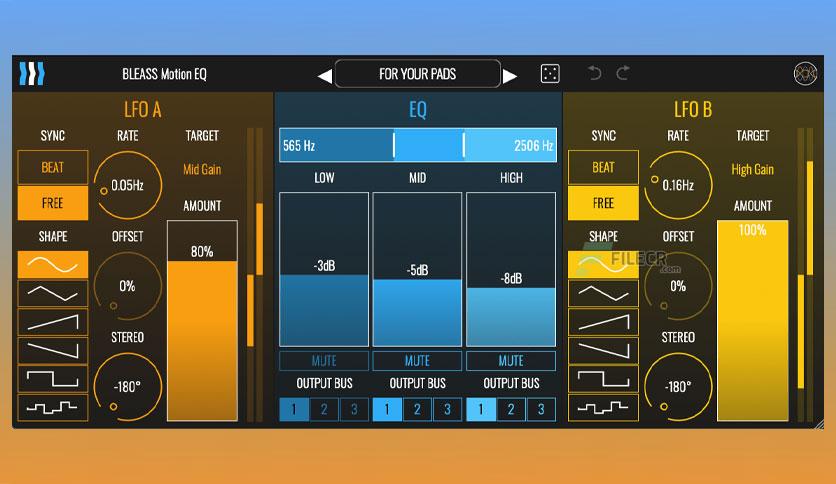Click the 2506 Hz high crossover handle
The height and width of the screenshot is (484, 836).
464,145
